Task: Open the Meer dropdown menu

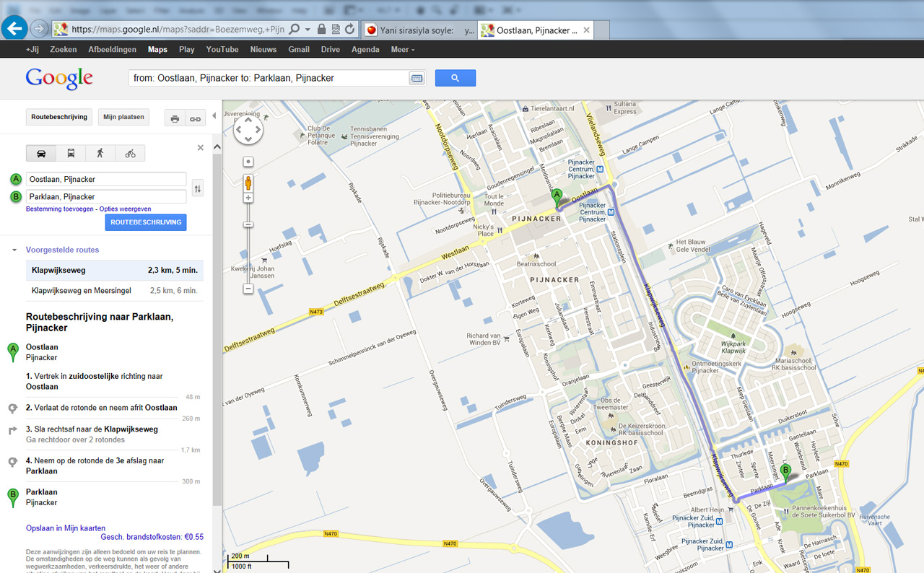Action: (x=402, y=50)
